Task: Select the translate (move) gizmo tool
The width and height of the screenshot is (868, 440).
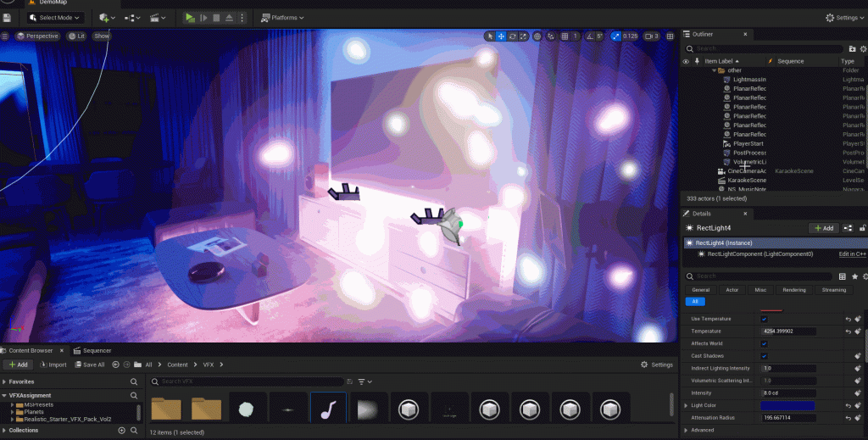Action: (502, 36)
